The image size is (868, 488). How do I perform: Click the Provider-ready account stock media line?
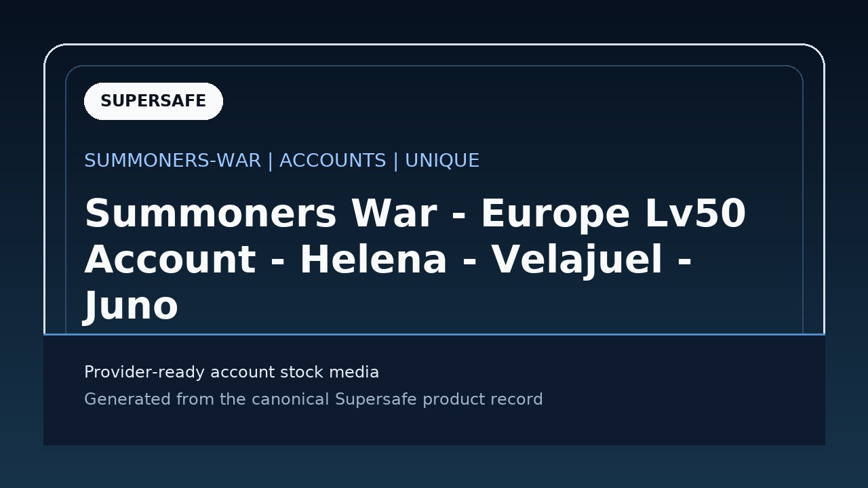pos(231,372)
